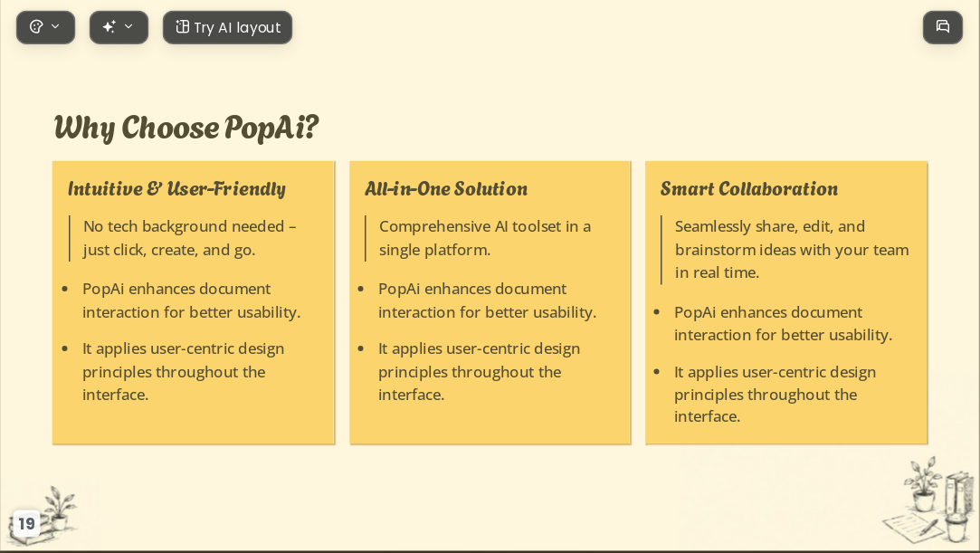
Task: Open the comments panel icon
Action: [x=943, y=27]
